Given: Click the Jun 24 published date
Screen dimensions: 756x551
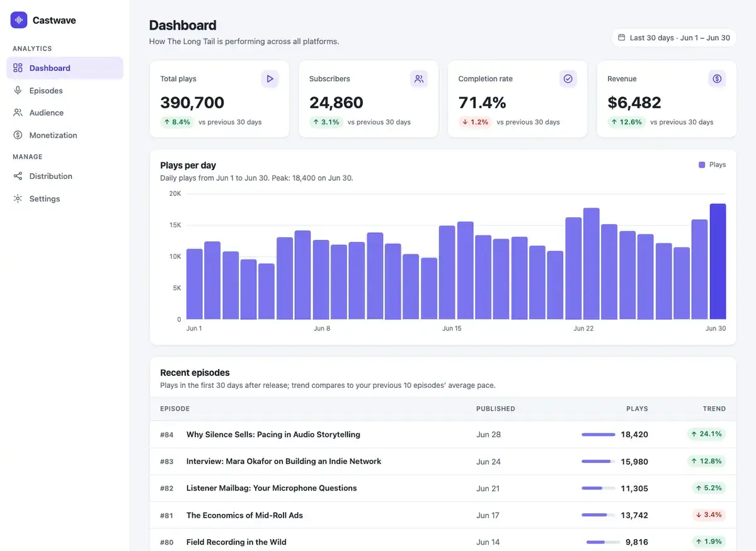Looking at the screenshot, I should coord(488,462).
